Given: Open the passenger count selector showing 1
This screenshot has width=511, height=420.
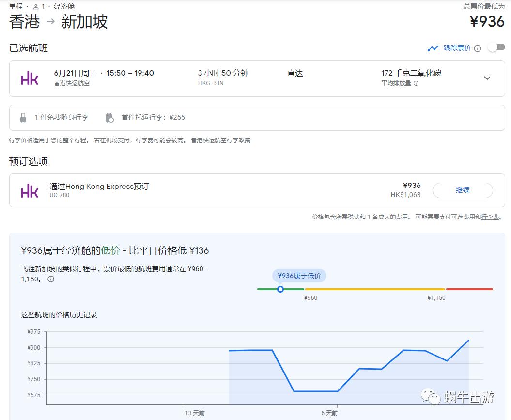Looking at the screenshot, I should tap(38, 7).
